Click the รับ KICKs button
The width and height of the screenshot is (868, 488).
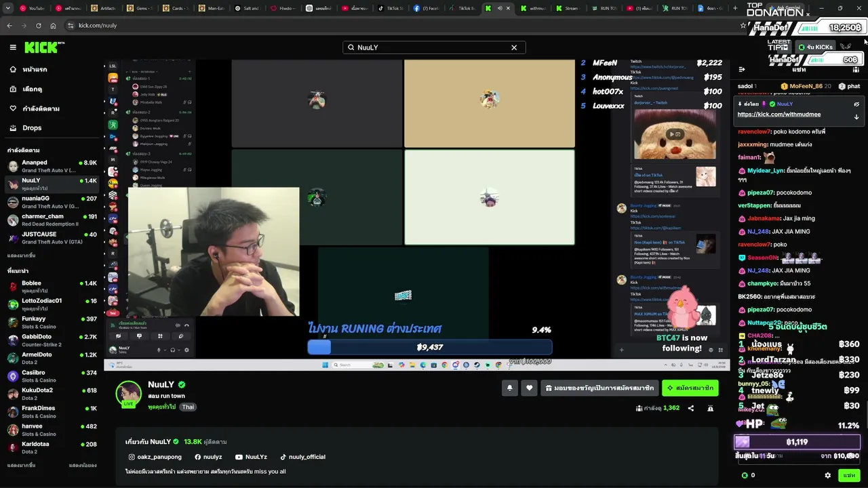[x=816, y=47]
